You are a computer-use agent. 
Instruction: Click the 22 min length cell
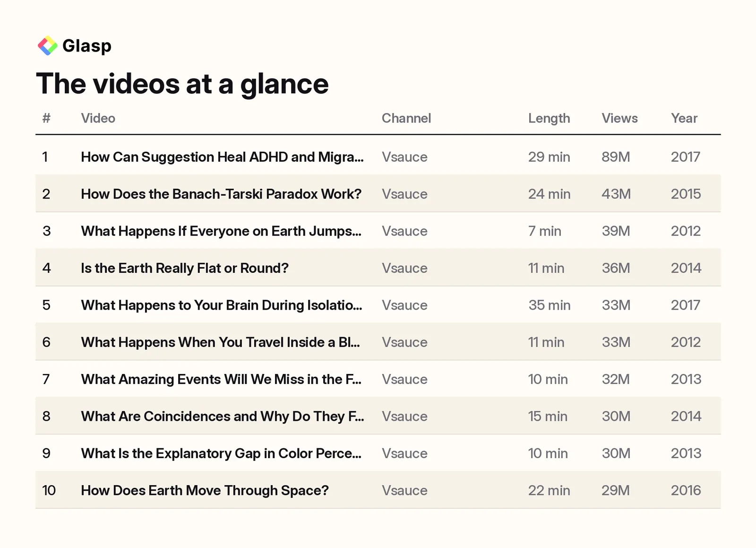click(549, 490)
